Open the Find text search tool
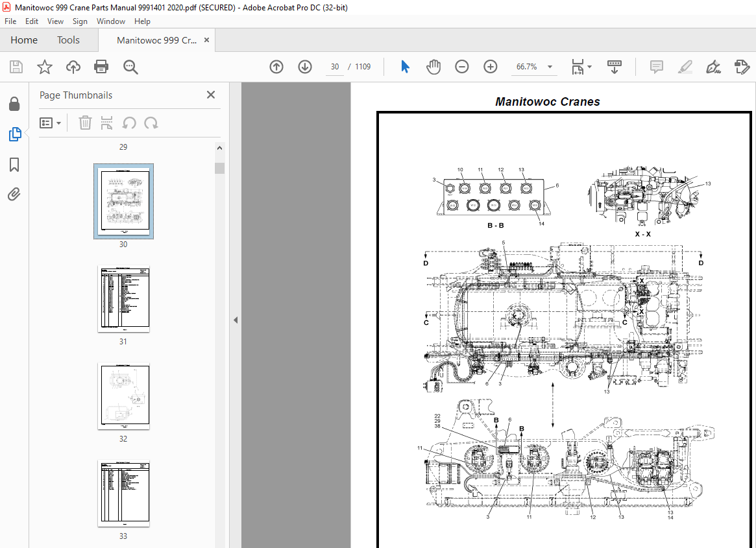The height and width of the screenshot is (548, 756). click(130, 67)
